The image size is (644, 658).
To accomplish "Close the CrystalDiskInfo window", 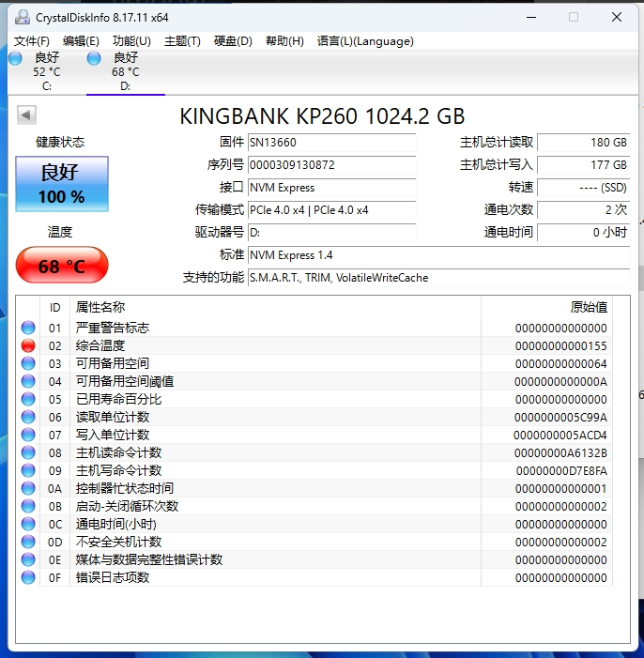I will pyautogui.click(x=617, y=17).
